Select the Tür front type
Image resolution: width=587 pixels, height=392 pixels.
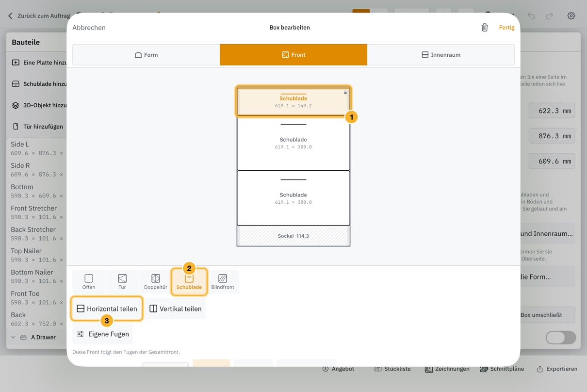[122, 282]
